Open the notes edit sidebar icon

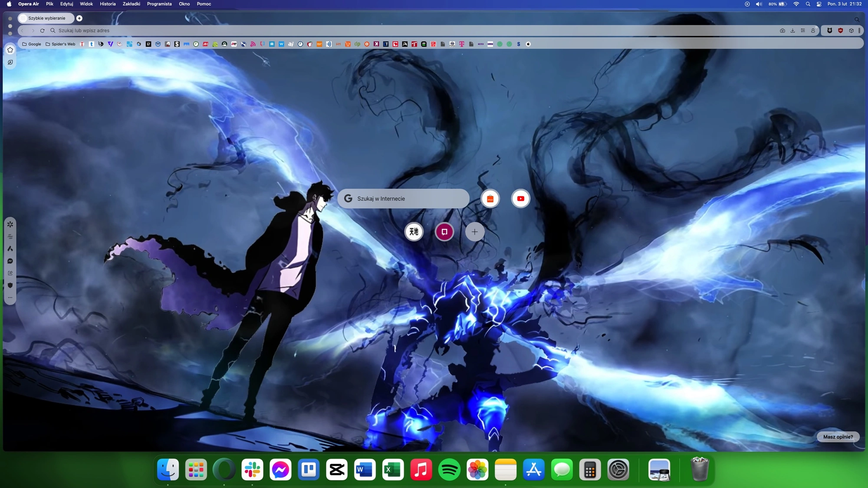10,273
